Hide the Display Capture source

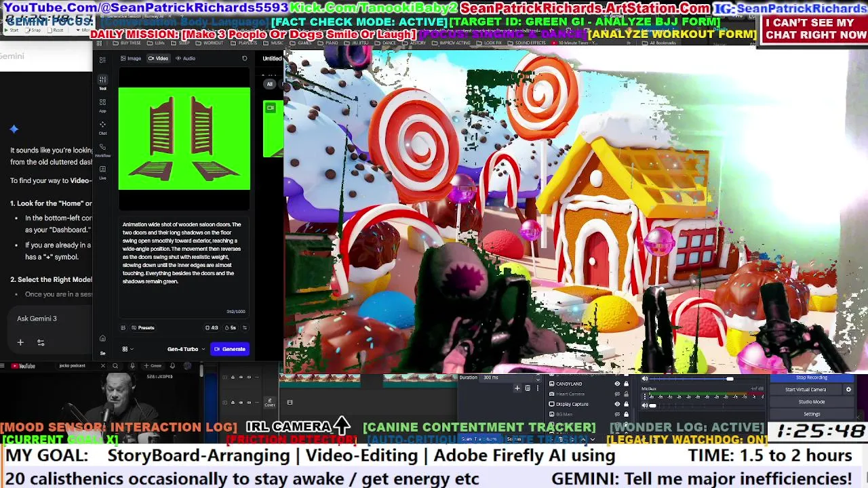(617, 404)
